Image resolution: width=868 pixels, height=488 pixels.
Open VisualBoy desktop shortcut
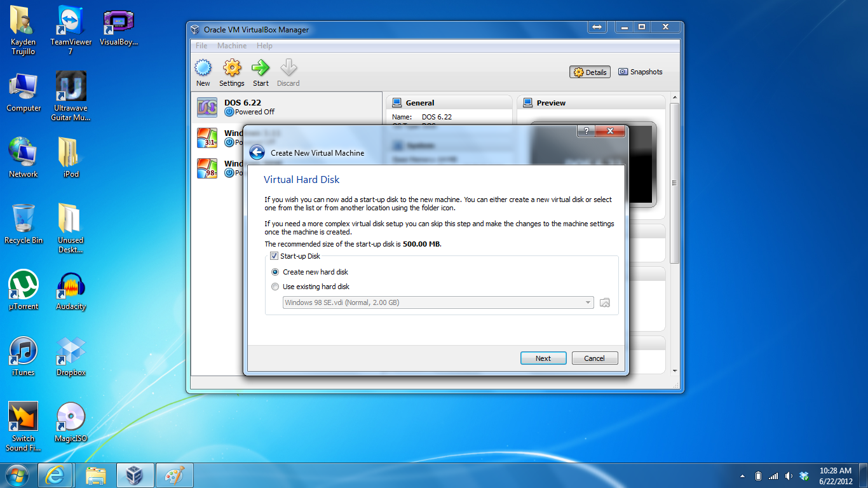[x=118, y=28]
